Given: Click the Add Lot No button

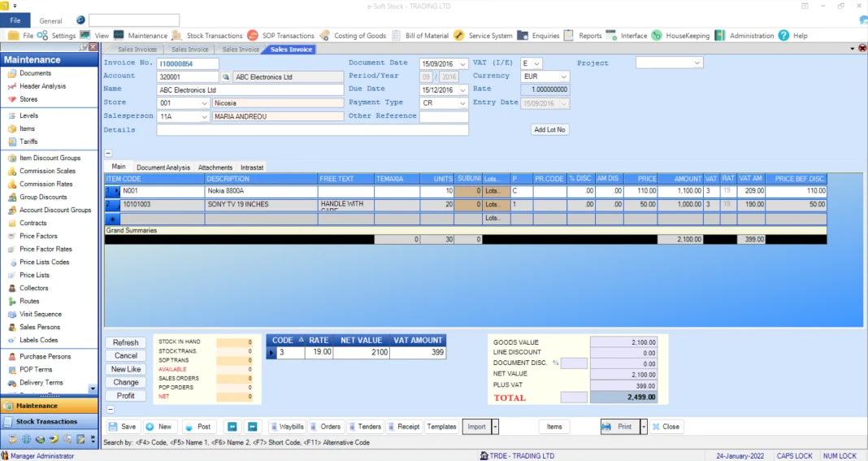Looking at the screenshot, I should click(549, 129).
